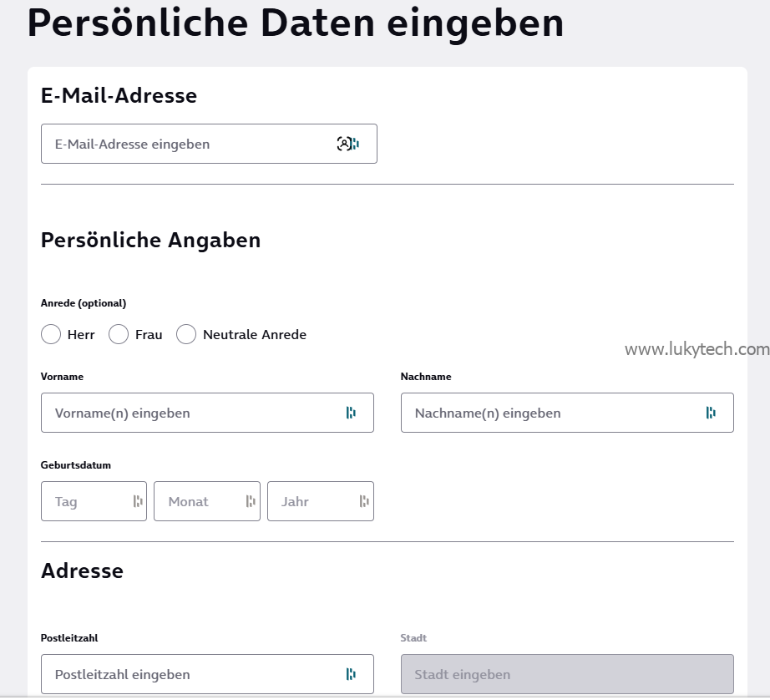Focus the Postleitzahl eingeben input field
The width and height of the screenshot is (770, 700).
pos(192,674)
